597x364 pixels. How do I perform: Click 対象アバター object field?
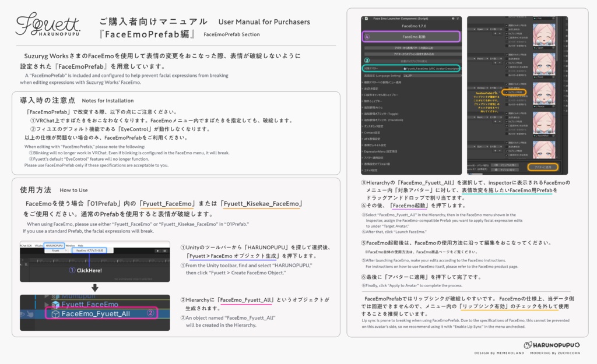tap(431, 69)
